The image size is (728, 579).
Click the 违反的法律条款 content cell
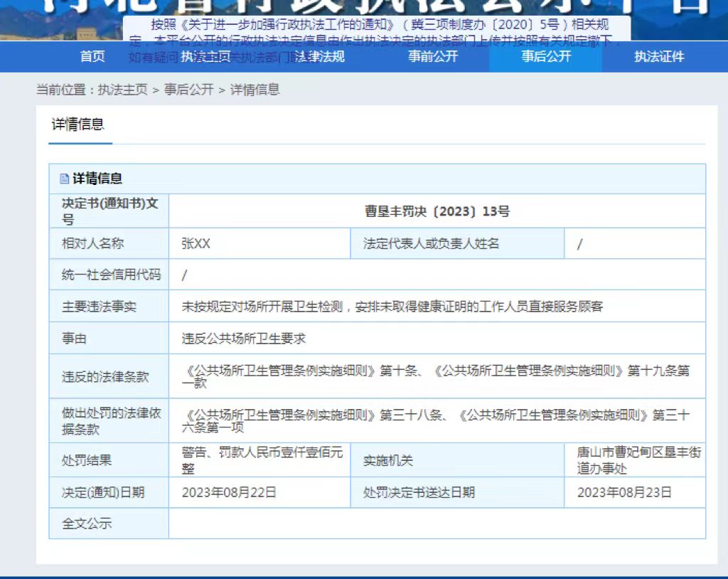coord(437,376)
